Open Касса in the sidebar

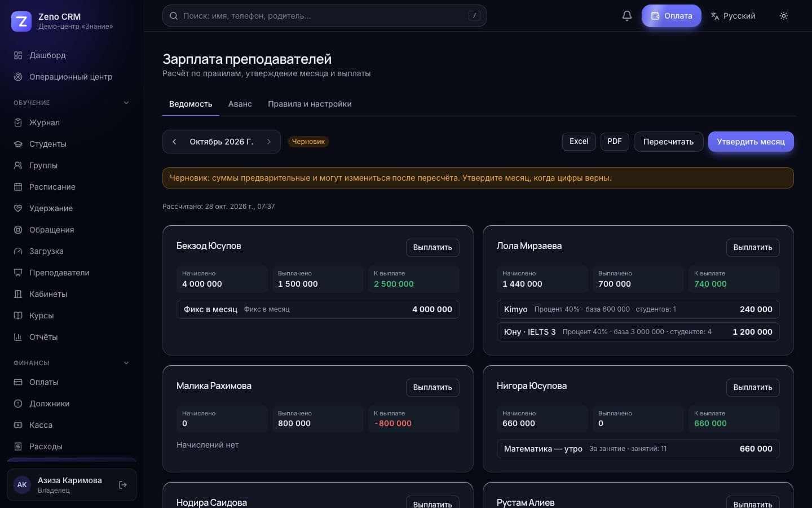[x=72, y=425]
